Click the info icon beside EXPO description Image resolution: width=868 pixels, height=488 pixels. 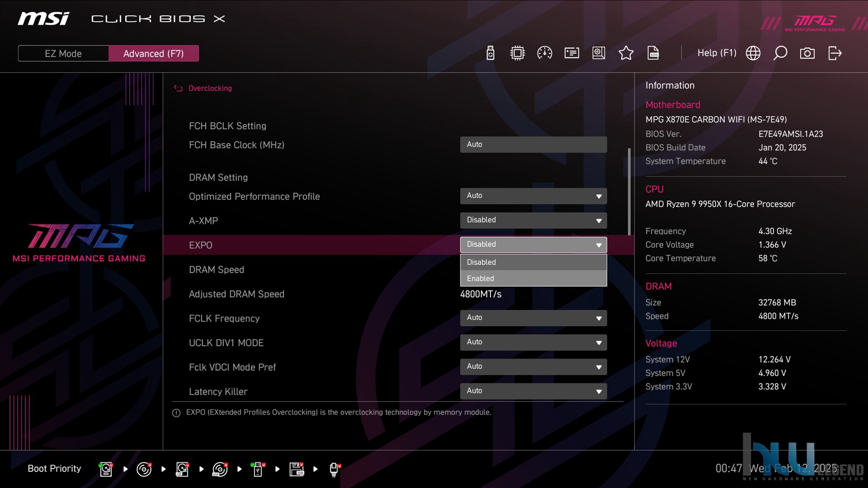coord(176,413)
